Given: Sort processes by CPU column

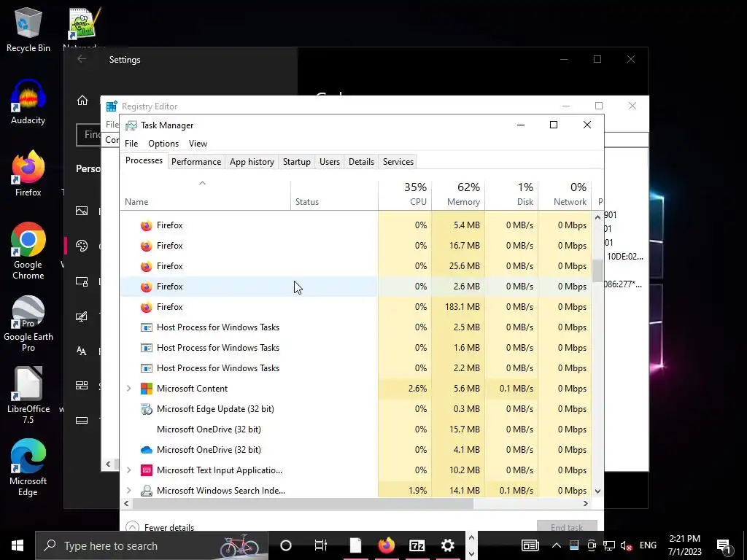Looking at the screenshot, I should coord(405,195).
